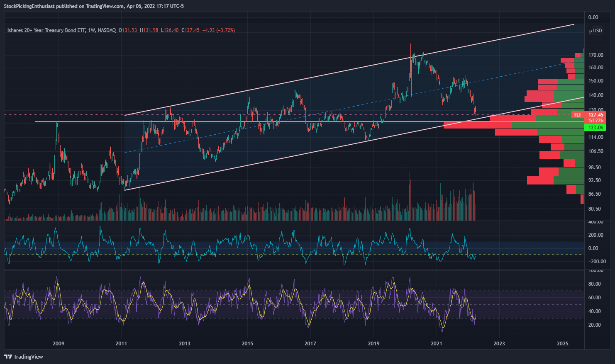This screenshot has height=364, width=615.
Task: Click the 140.00 price axis label
Action: [595, 95]
